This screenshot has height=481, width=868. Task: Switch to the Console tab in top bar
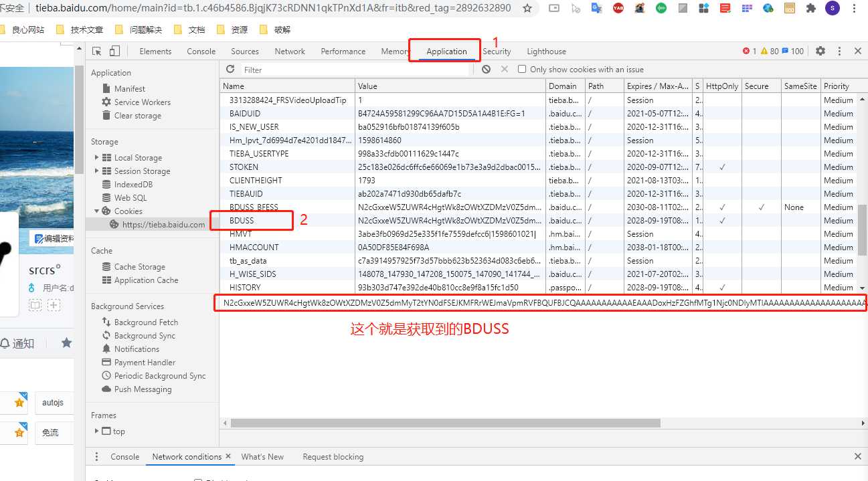pyautogui.click(x=201, y=52)
